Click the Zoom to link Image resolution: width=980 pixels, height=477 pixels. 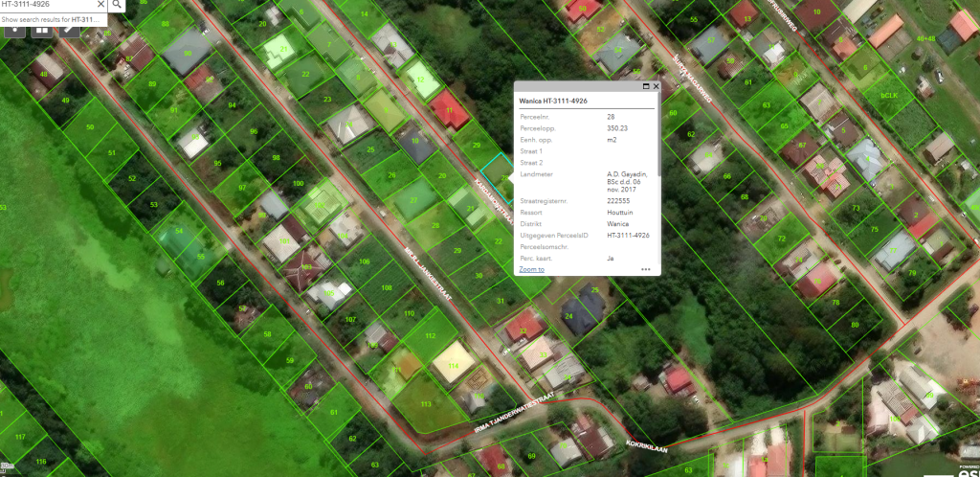tap(531, 270)
